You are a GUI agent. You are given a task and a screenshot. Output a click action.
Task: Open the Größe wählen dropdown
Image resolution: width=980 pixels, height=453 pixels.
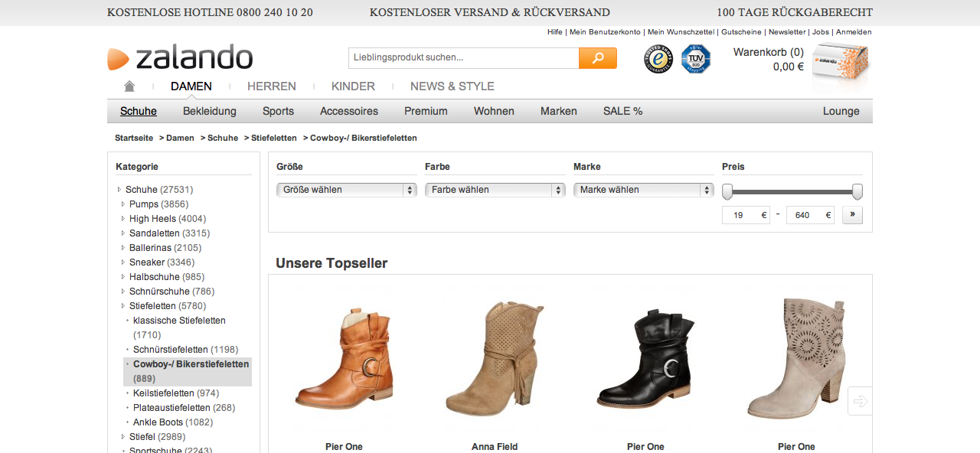point(346,190)
